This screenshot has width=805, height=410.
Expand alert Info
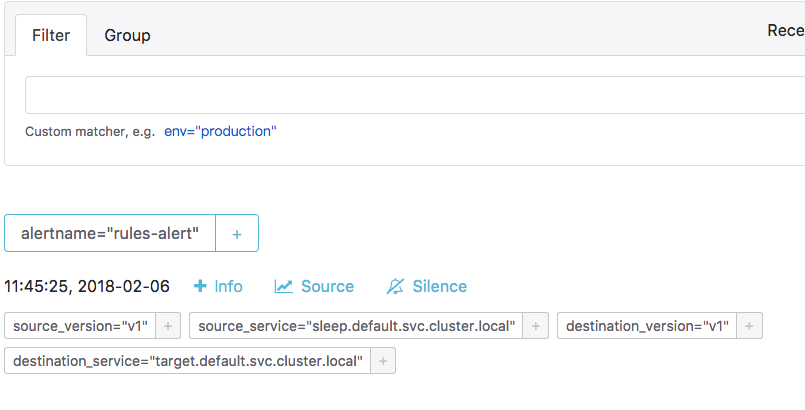click(x=218, y=286)
